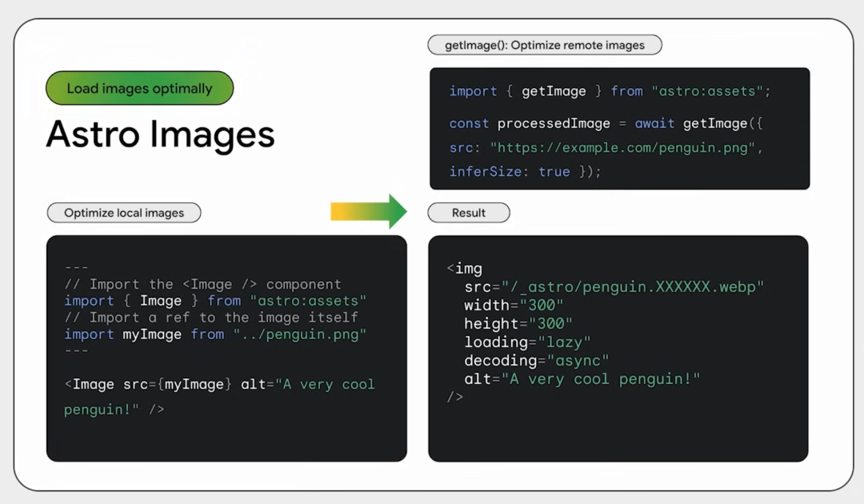
Task: Click the green "Load images optimally" badge
Action: (x=139, y=88)
